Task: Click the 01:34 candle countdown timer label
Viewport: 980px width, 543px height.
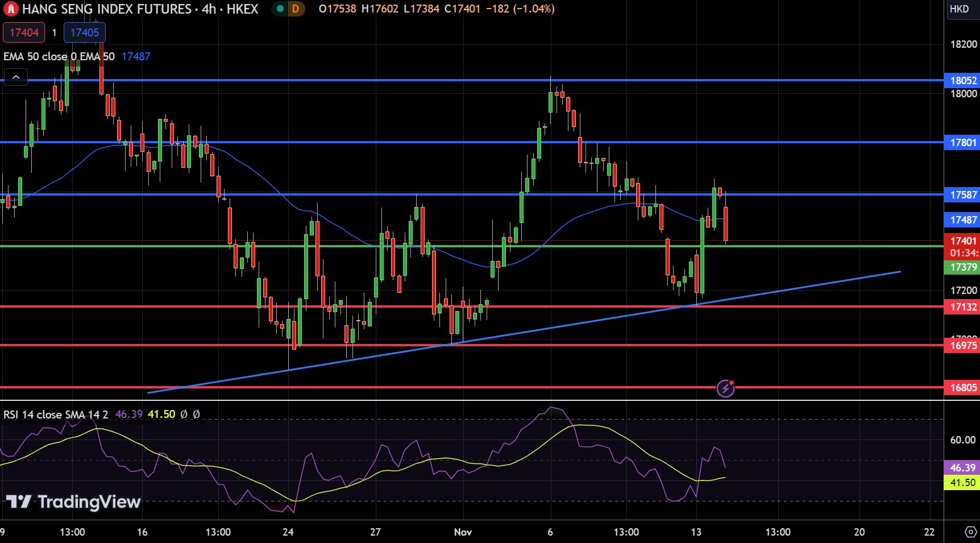Action: pos(962,254)
